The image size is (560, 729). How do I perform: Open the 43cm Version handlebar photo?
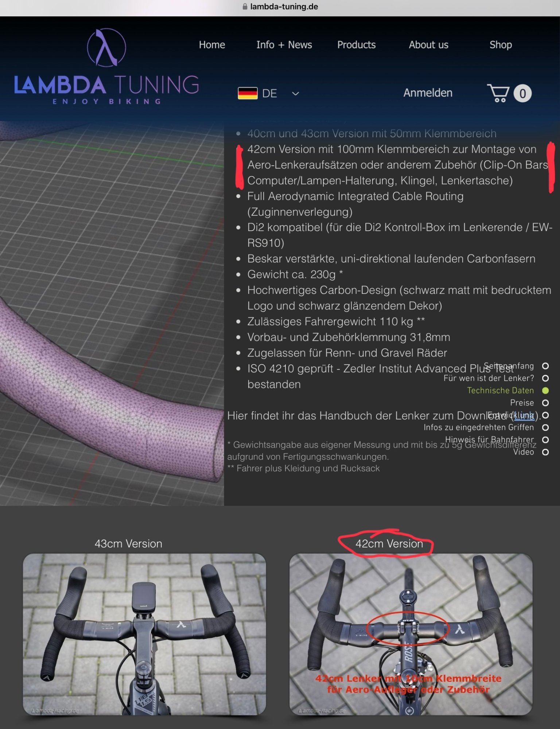(x=144, y=634)
